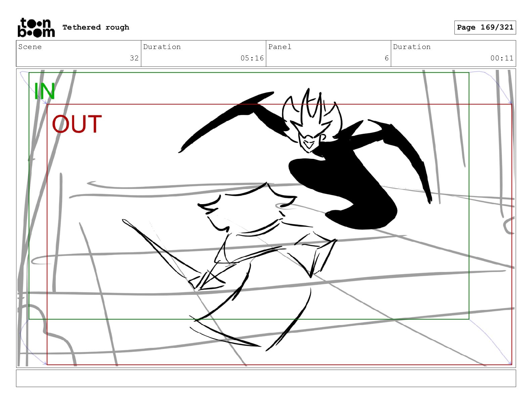The image size is (532, 411).
Task: Click the storyboard panel drawing thumbnail
Action: pyautogui.click(x=266, y=218)
